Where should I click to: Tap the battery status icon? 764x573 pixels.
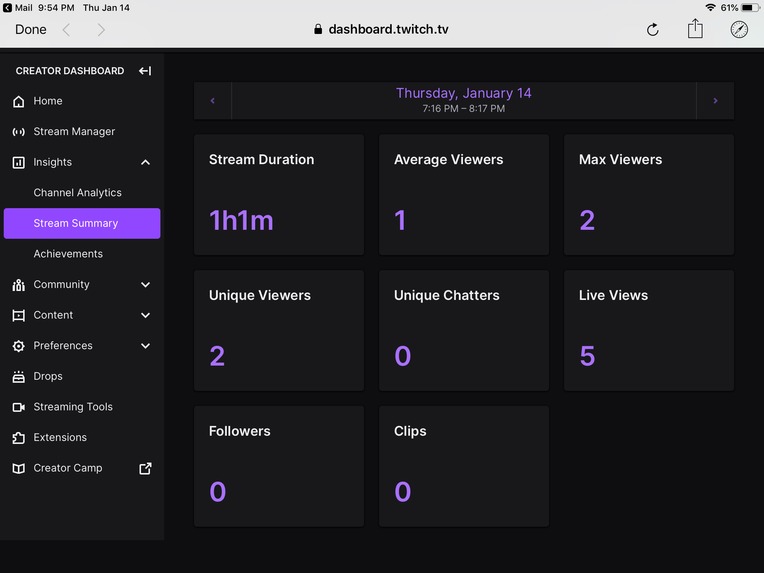[x=749, y=7]
